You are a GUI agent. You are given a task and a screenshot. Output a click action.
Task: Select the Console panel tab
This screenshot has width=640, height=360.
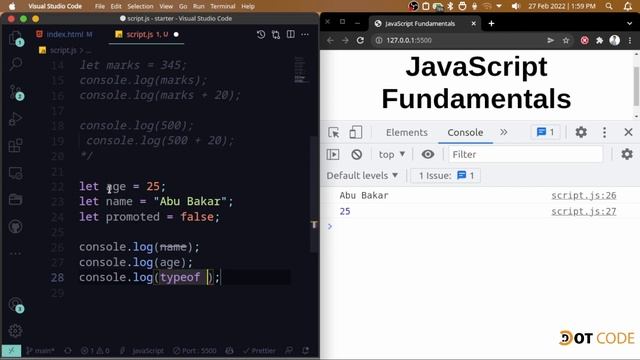point(465,132)
